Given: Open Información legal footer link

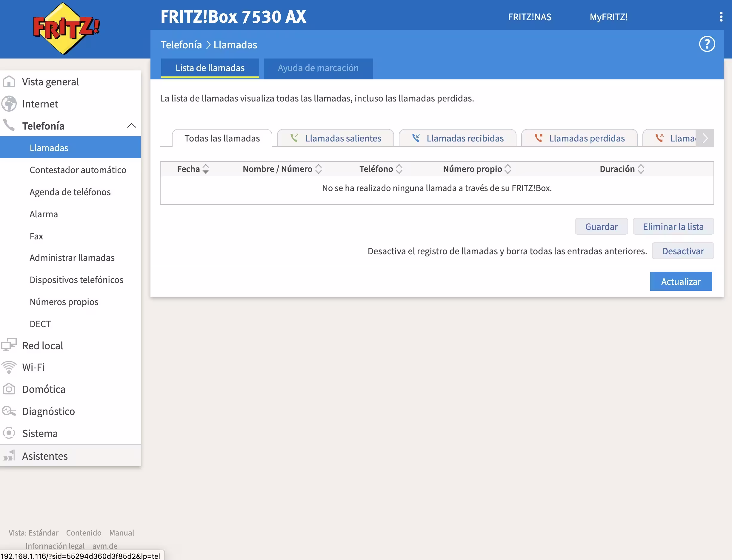Looking at the screenshot, I should point(55,546).
